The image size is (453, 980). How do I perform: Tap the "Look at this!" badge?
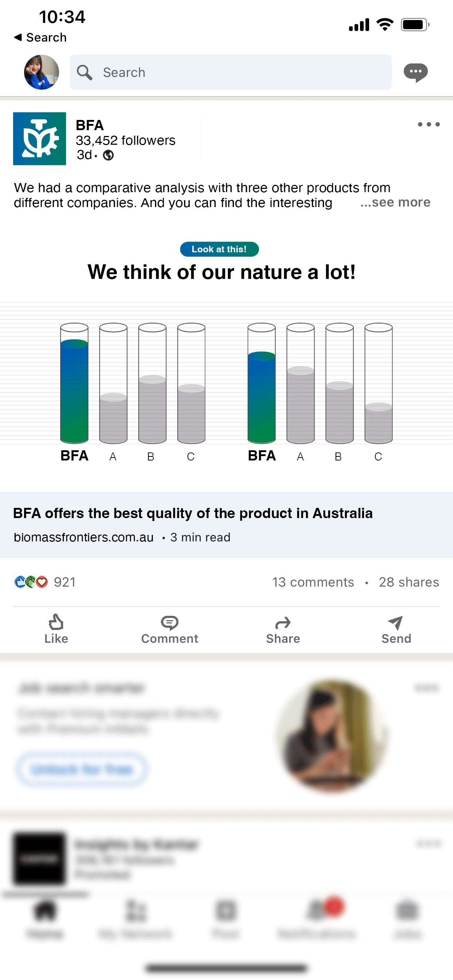(x=219, y=249)
